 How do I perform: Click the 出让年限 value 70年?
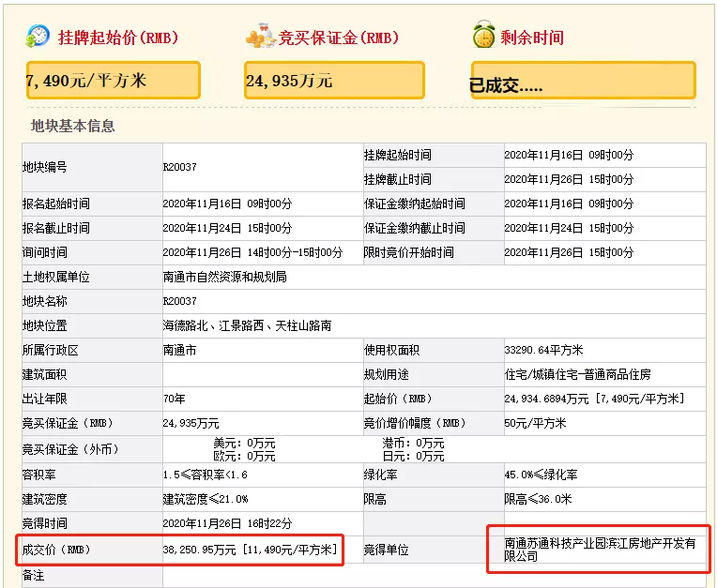click(x=175, y=399)
